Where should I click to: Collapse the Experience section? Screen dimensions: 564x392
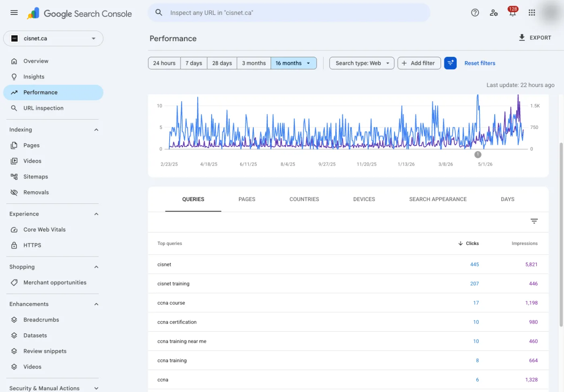(x=96, y=214)
